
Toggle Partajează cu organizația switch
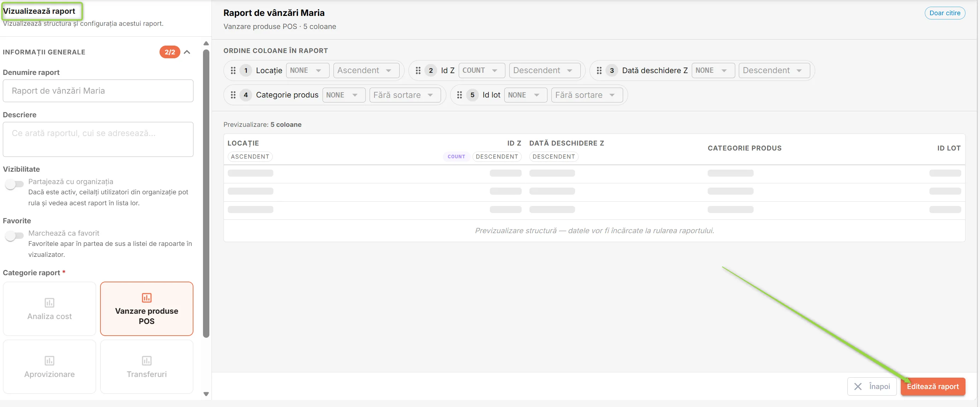pos(15,184)
